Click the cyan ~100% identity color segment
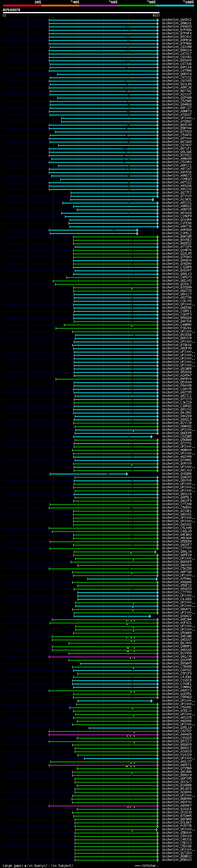The width and height of the screenshot is (197, 868). pyautogui.click(x=175, y=6)
